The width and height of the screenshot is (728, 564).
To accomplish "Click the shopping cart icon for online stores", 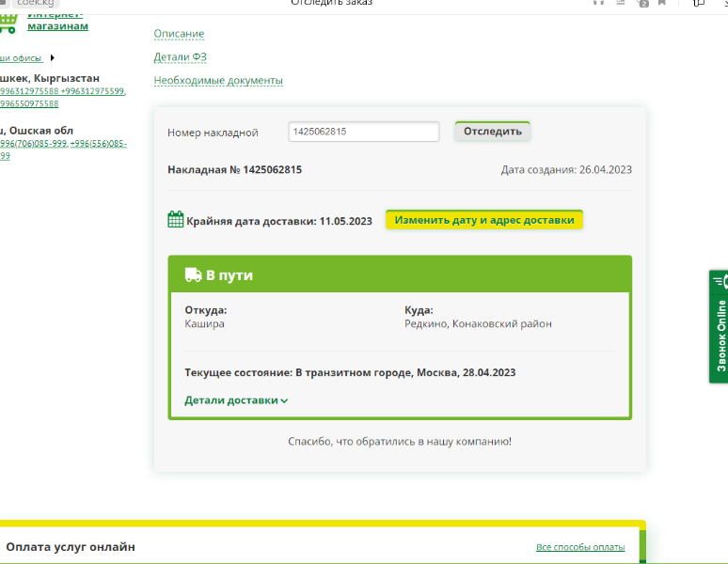I will click(x=8, y=21).
